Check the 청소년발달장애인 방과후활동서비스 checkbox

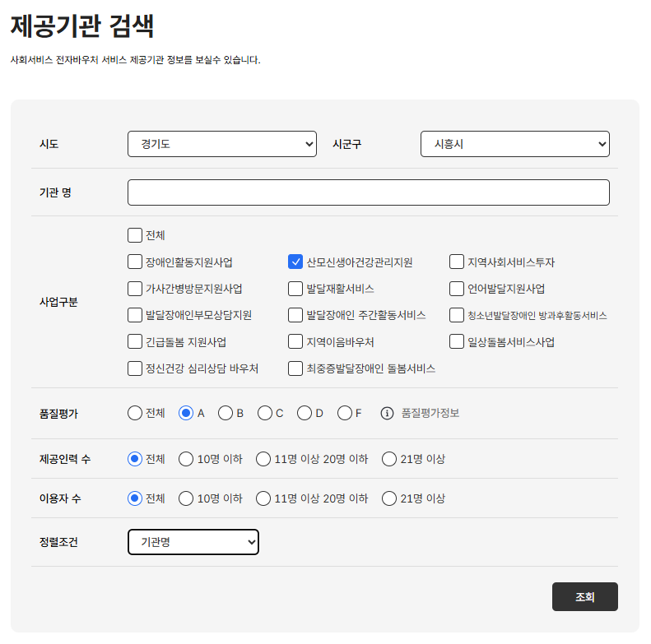(x=457, y=315)
